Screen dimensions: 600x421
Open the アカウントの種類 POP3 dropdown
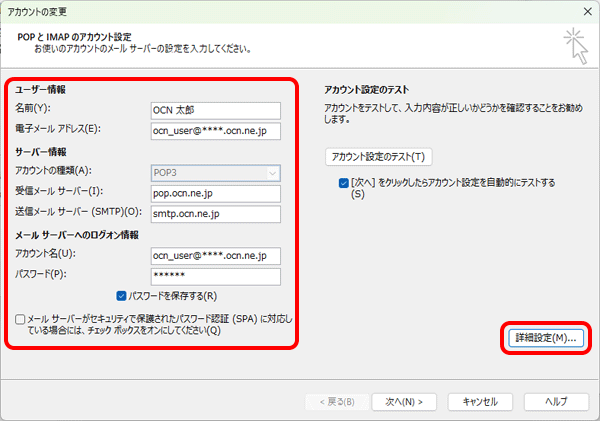[x=215, y=171]
